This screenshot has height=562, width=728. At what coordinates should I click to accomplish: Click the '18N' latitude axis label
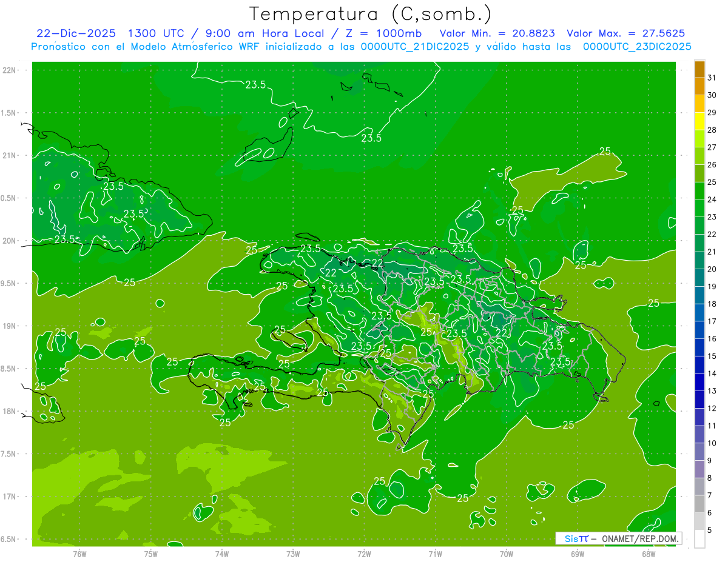(10, 411)
